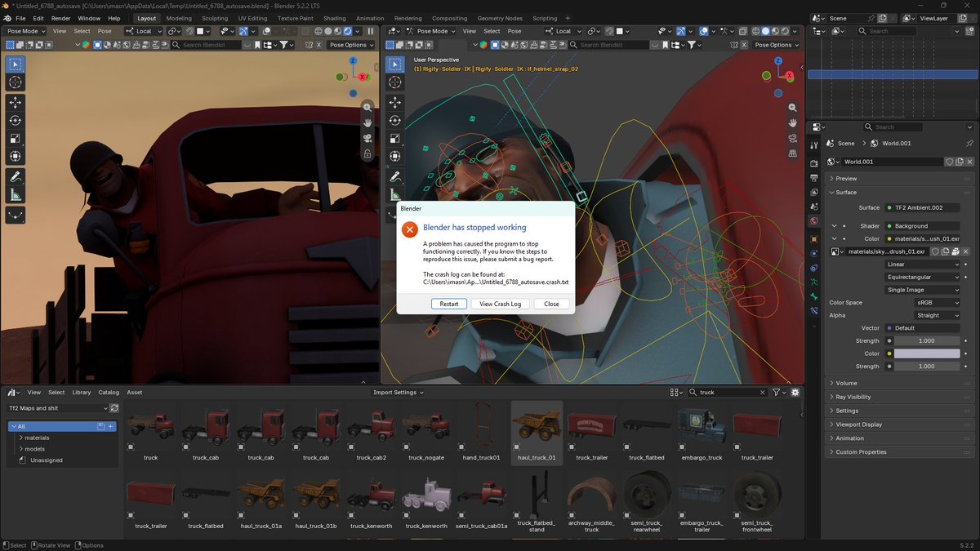
Task: Click the zoom magnifier icon in left viewport
Action: 367,108
